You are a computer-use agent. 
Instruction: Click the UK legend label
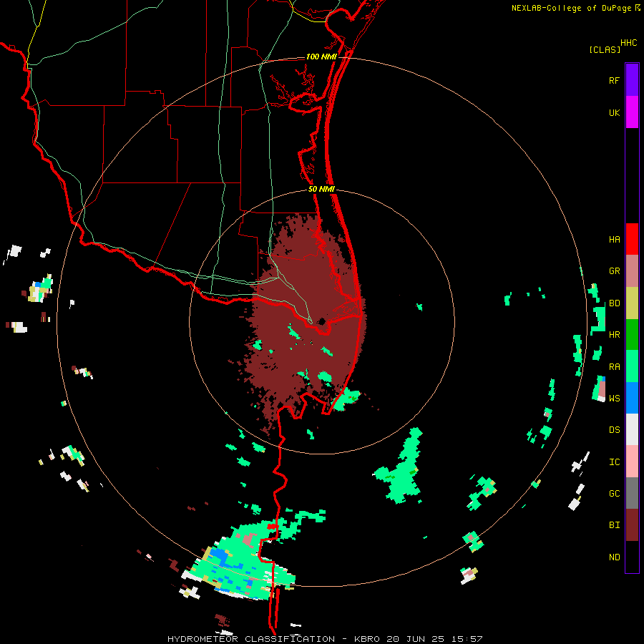614,112
